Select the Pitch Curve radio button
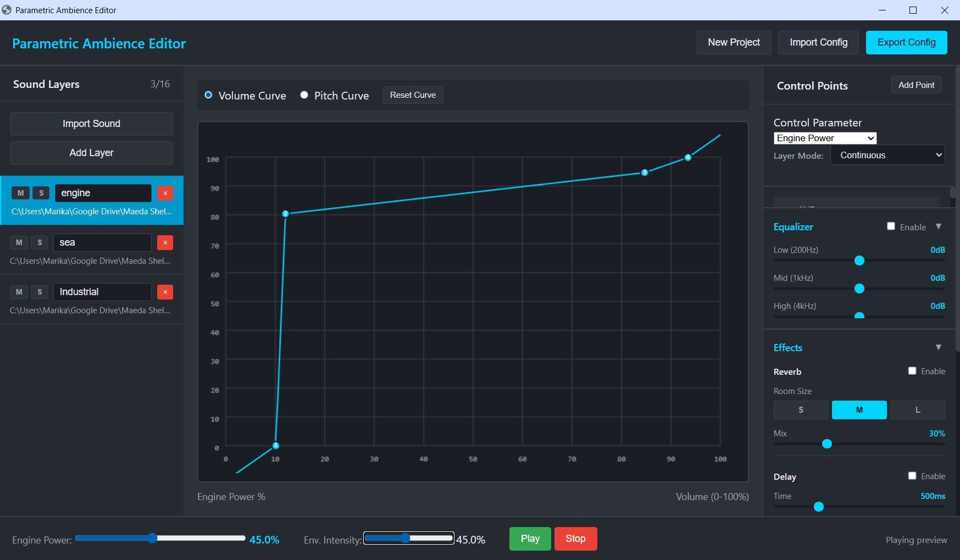The width and height of the screenshot is (960, 560). point(304,95)
